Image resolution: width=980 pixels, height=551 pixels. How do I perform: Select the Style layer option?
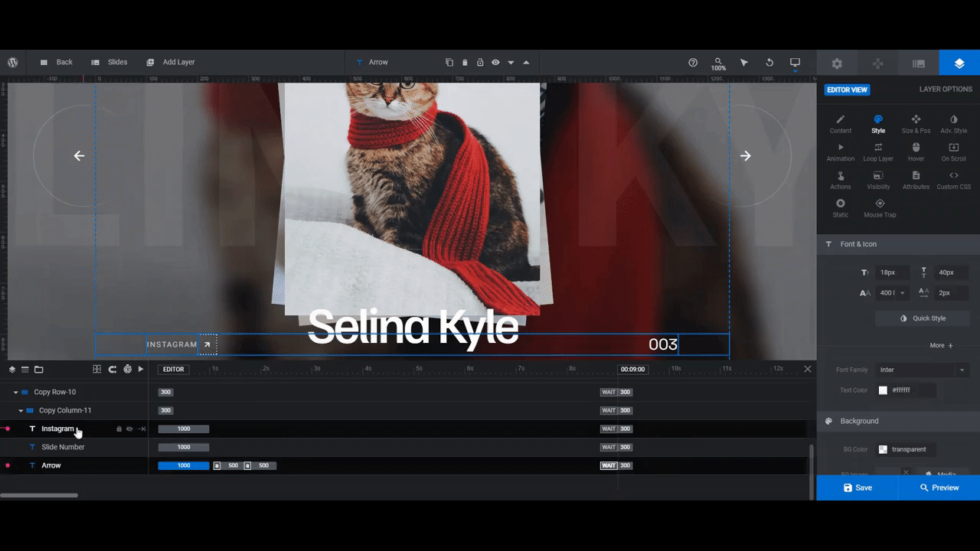[878, 124]
